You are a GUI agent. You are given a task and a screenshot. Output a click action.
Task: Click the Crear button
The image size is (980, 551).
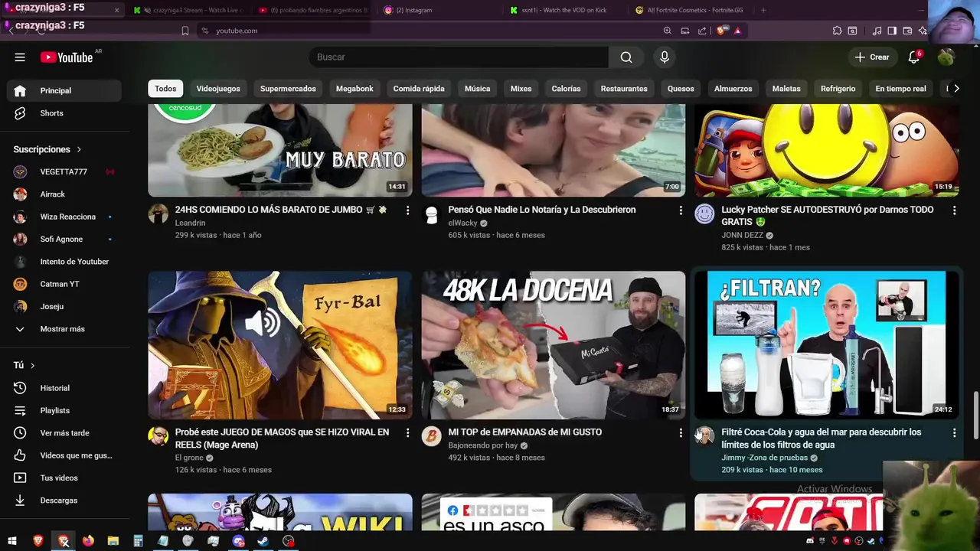coord(872,57)
